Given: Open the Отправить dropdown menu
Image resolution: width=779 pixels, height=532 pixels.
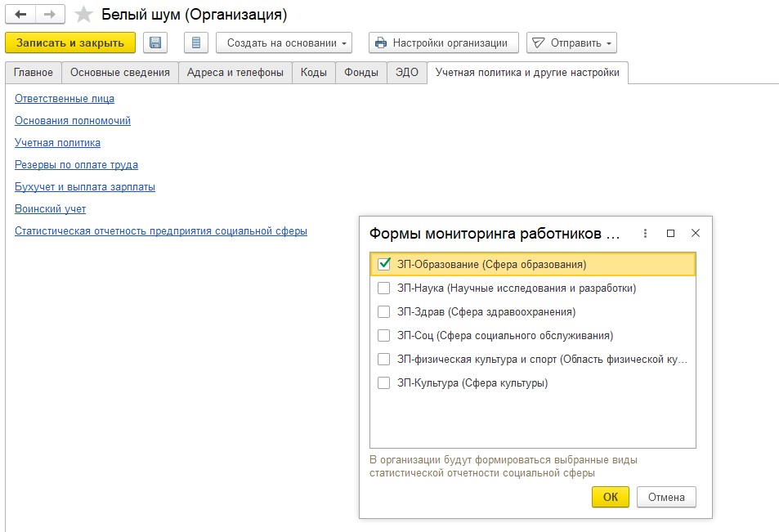Looking at the screenshot, I should tap(571, 42).
